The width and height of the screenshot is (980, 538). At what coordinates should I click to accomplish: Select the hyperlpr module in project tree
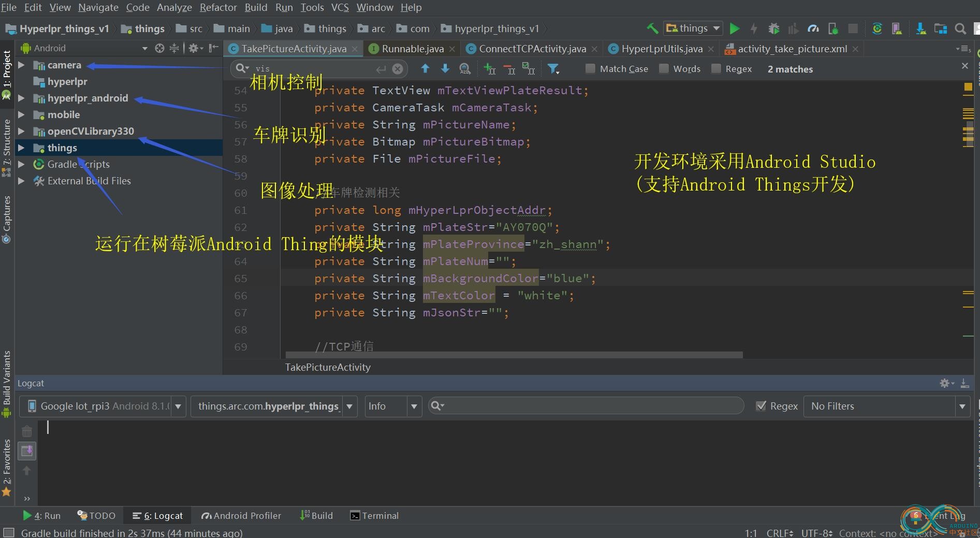(67, 82)
